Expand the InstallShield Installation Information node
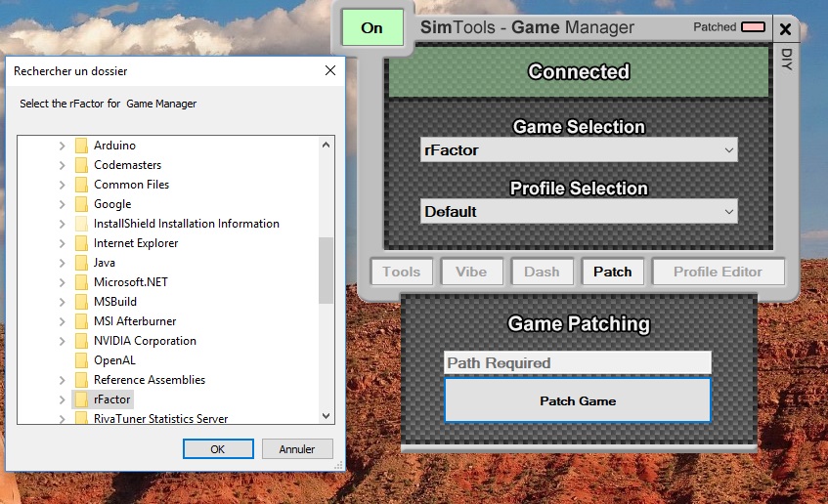The height and width of the screenshot is (504, 828). [x=63, y=224]
